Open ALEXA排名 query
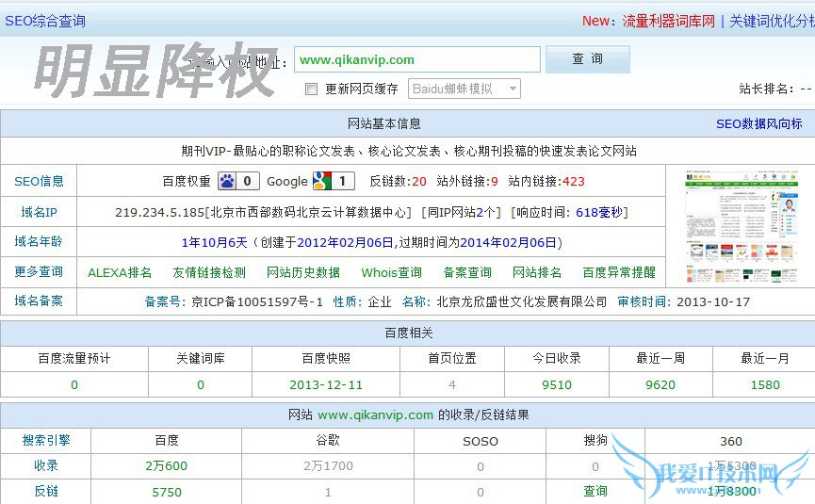 (x=120, y=272)
